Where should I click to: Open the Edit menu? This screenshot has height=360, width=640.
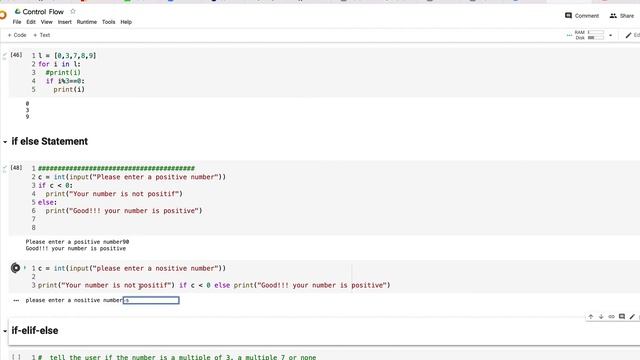pyautogui.click(x=31, y=22)
